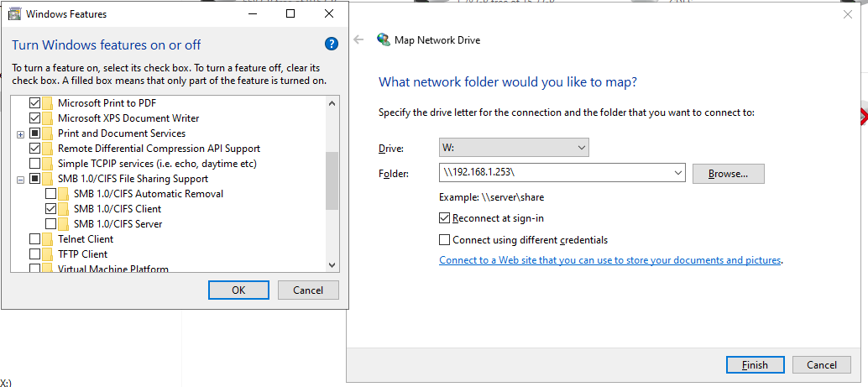The height and width of the screenshot is (387, 868).
Task: Expand the Print and Document Services node
Action: tap(20, 133)
